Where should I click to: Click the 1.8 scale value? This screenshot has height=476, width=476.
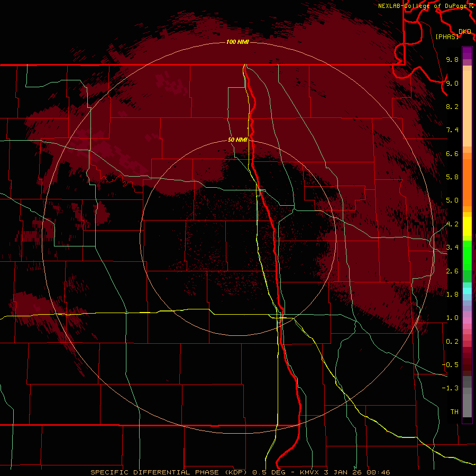coord(452,295)
